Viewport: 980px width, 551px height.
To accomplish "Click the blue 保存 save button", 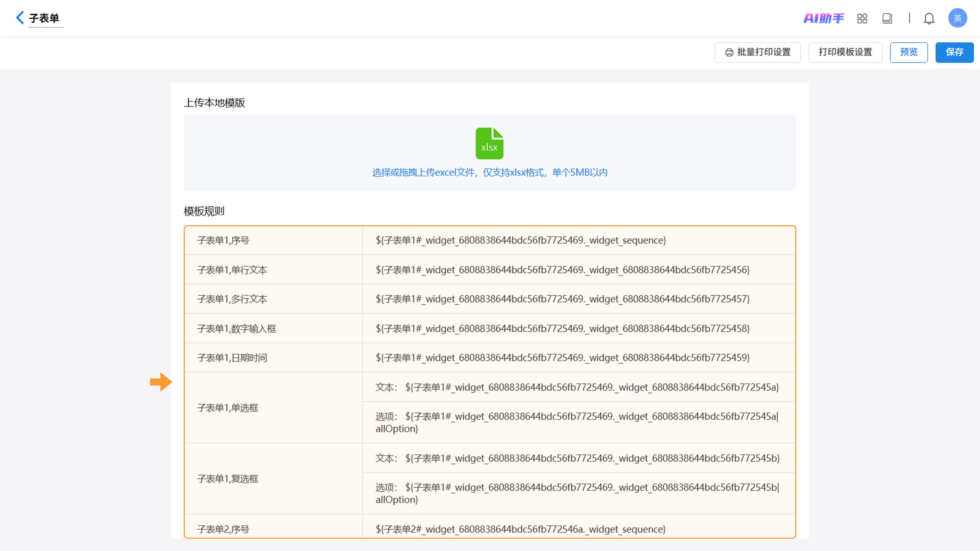I will coord(954,52).
